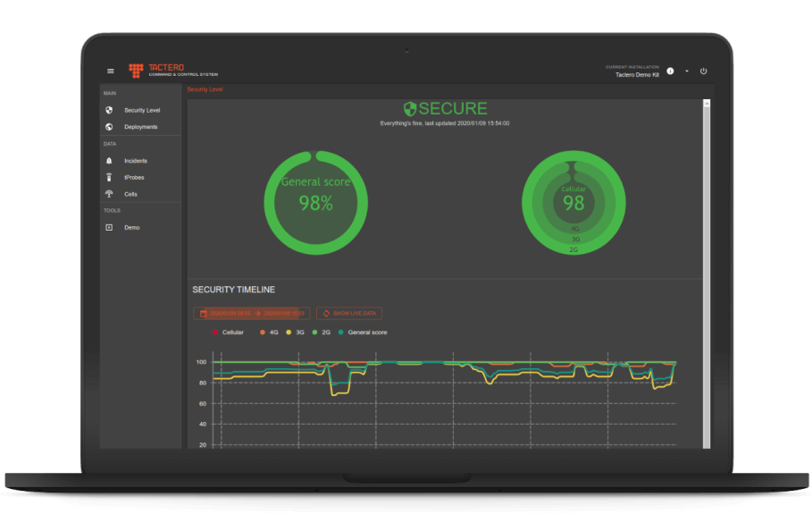
Task: Click the Incidents bell icon
Action: pos(109,161)
